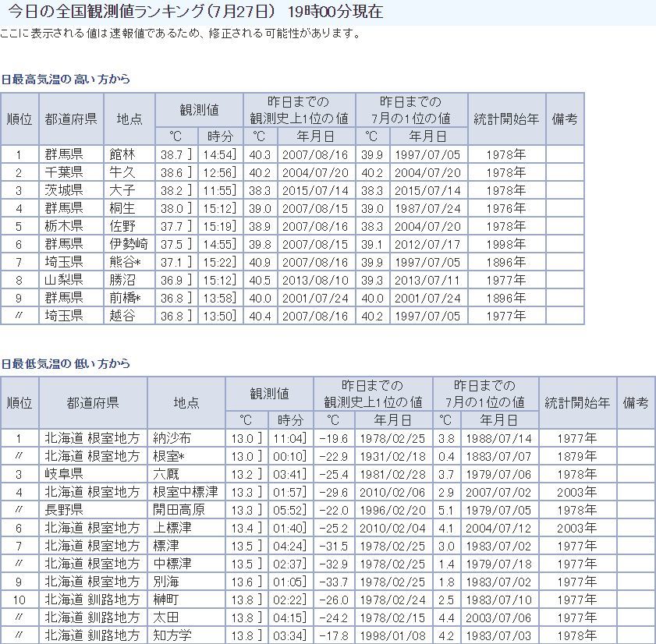Open the 知方学 location entry

coord(172,635)
